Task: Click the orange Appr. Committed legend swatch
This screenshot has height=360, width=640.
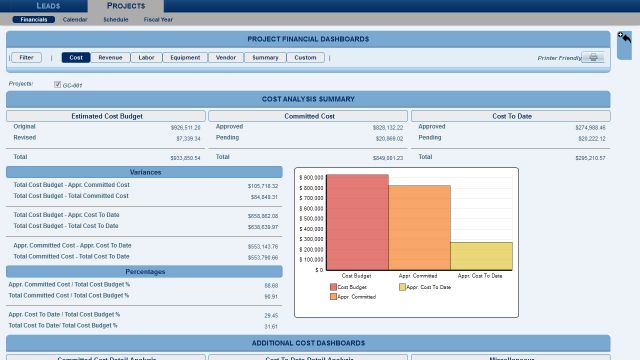Action: [x=333, y=297]
